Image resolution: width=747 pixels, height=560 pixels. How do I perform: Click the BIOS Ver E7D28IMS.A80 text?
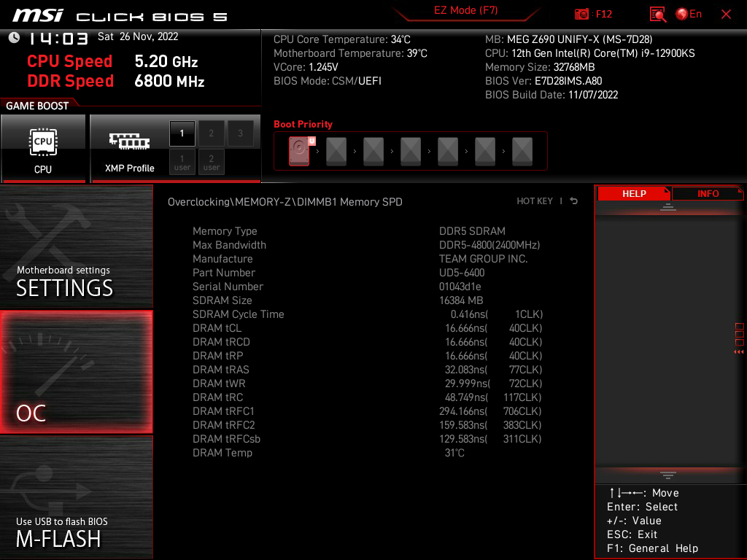[x=543, y=81]
